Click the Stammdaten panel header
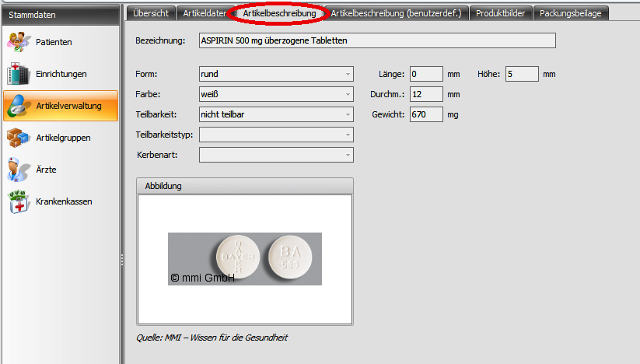The width and height of the screenshot is (640, 364). (x=61, y=15)
